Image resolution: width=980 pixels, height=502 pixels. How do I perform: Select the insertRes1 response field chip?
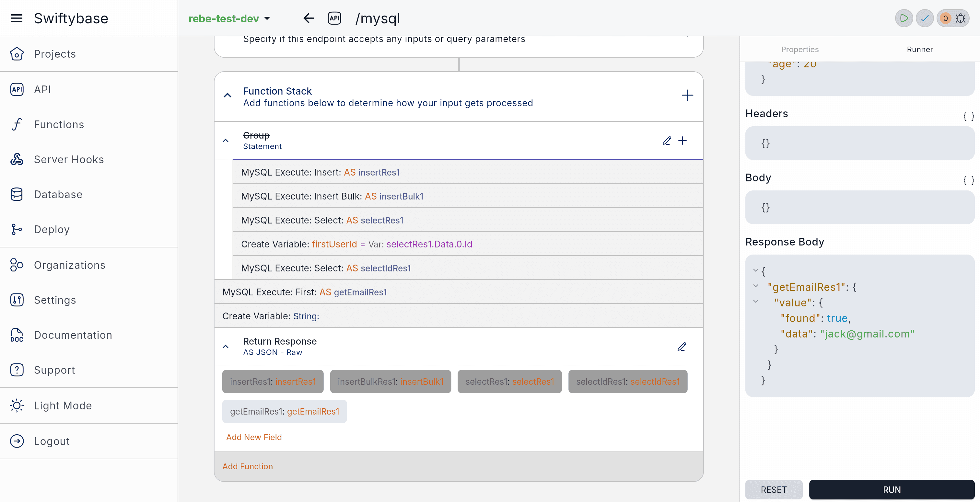[273, 382]
